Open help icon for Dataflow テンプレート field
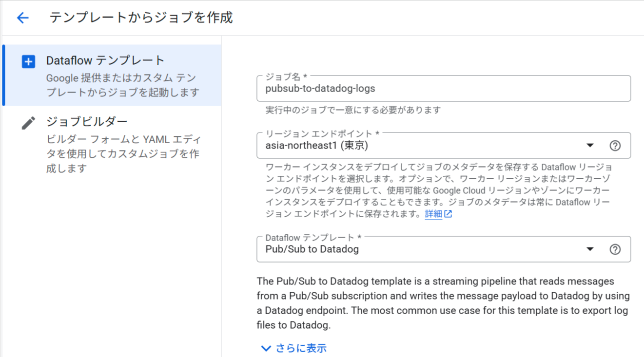 [x=615, y=249]
